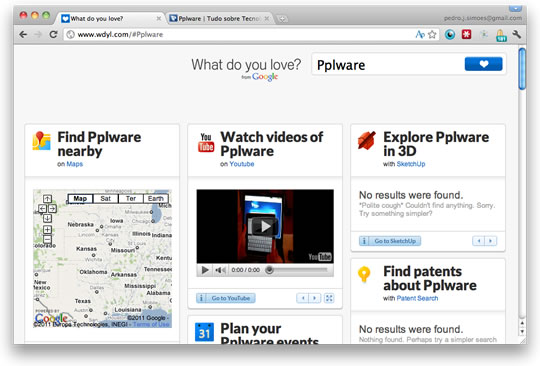540x366 pixels.
Task: Click the Google logo under the title
Action: [x=264, y=77]
